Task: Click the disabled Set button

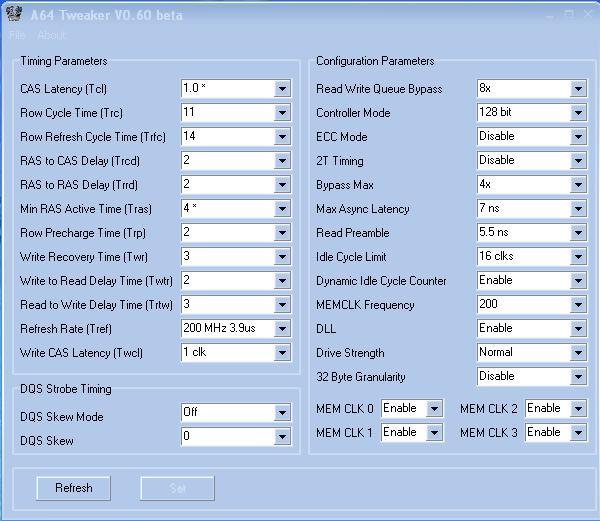Action: tap(177, 488)
